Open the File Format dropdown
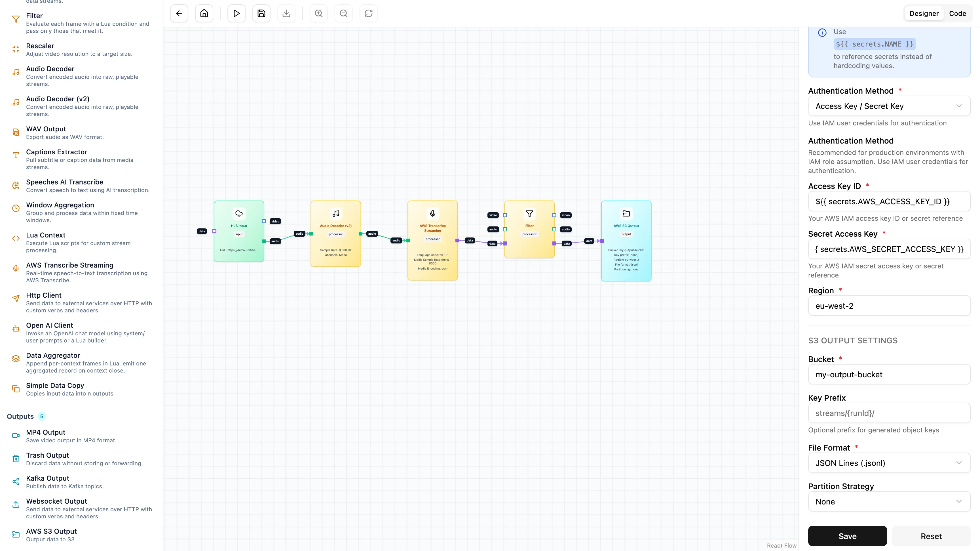 pyautogui.click(x=889, y=463)
